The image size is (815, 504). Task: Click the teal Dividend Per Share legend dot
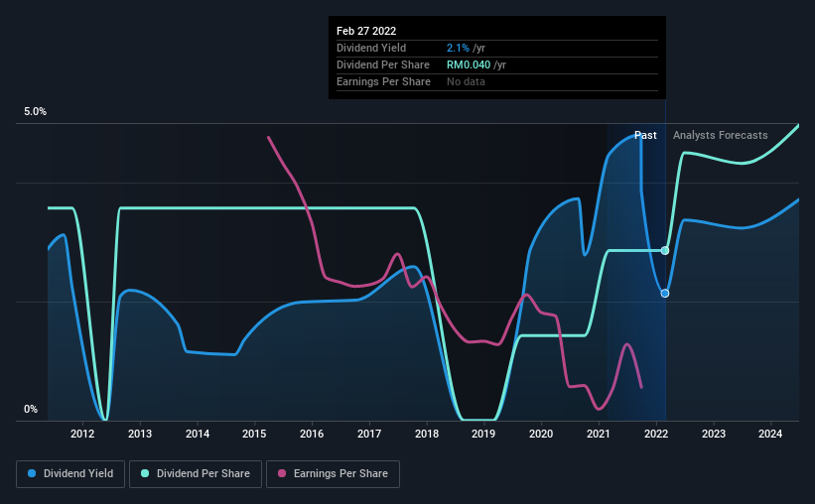click(x=145, y=474)
